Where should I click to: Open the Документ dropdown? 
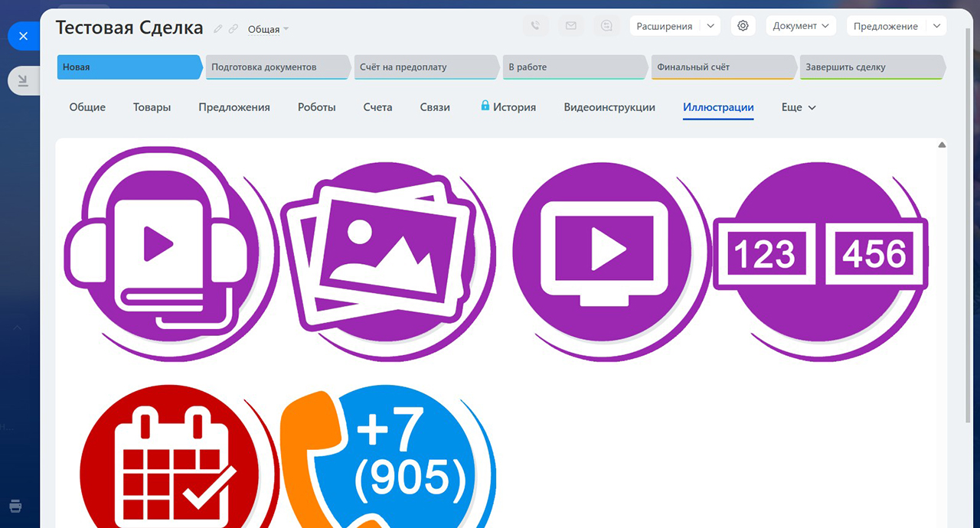coord(800,26)
